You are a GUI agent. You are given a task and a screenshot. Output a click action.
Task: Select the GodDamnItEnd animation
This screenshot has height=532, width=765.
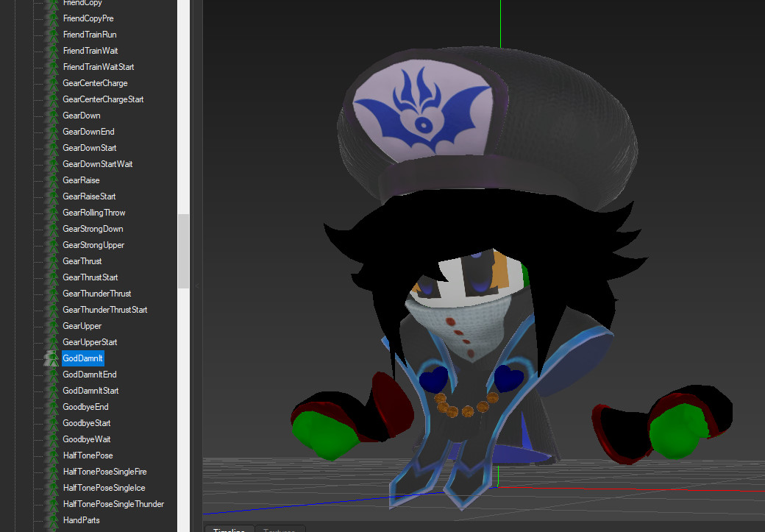(x=89, y=375)
